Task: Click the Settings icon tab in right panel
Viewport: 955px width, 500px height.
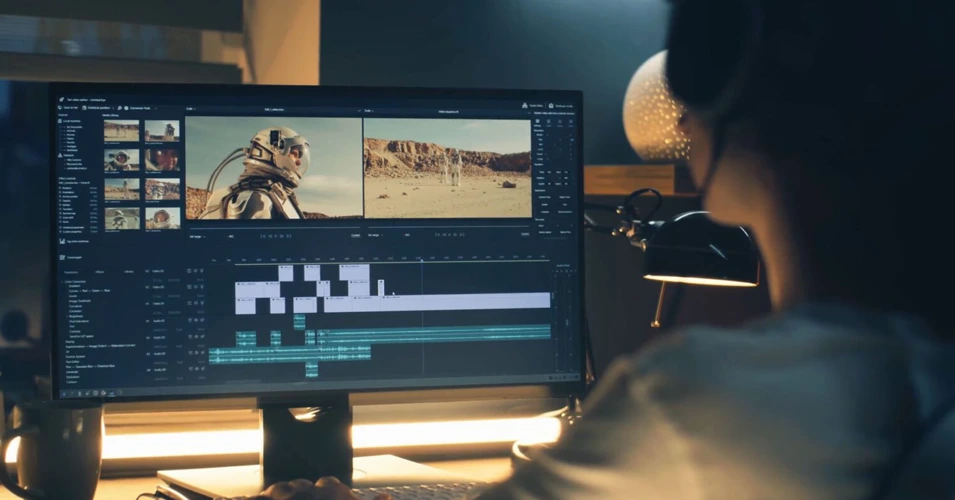Action: pyautogui.click(x=537, y=121)
